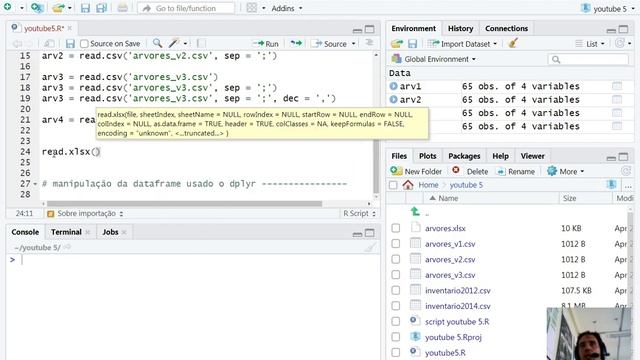Save workspace icon in Environment pane
The height and width of the screenshot is (360, 640).
coord(413,44)
